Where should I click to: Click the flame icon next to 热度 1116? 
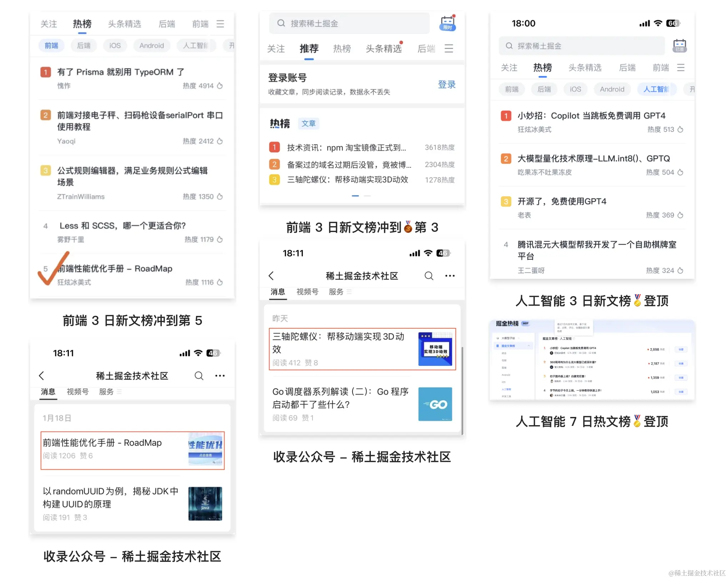tap(220, 282)
